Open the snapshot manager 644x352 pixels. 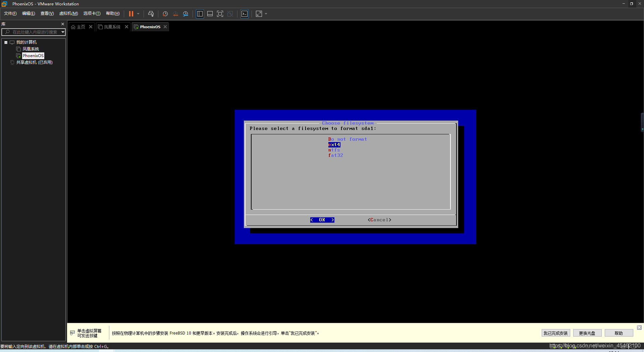[185, 14]
